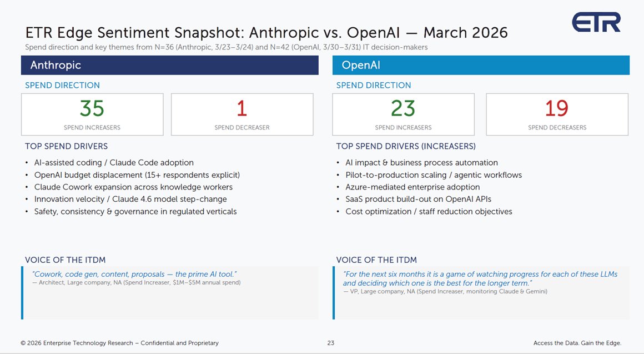Select bullet 'AI-assisted coding / Claude Code adoption'

[x=114, y=163]
